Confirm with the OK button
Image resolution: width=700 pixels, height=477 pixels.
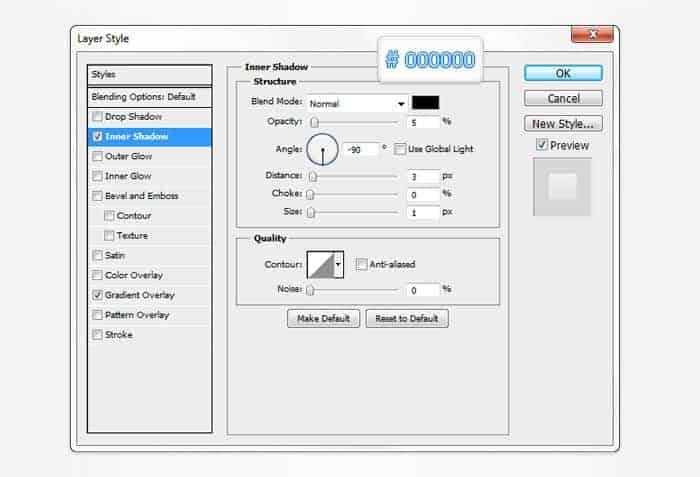(x=563, y=73)
